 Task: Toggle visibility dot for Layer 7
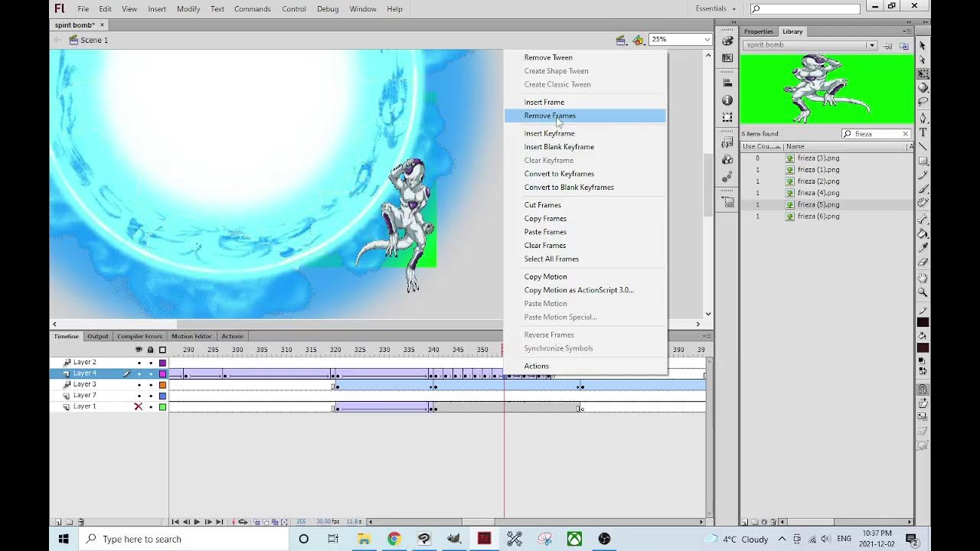(139, 396)
